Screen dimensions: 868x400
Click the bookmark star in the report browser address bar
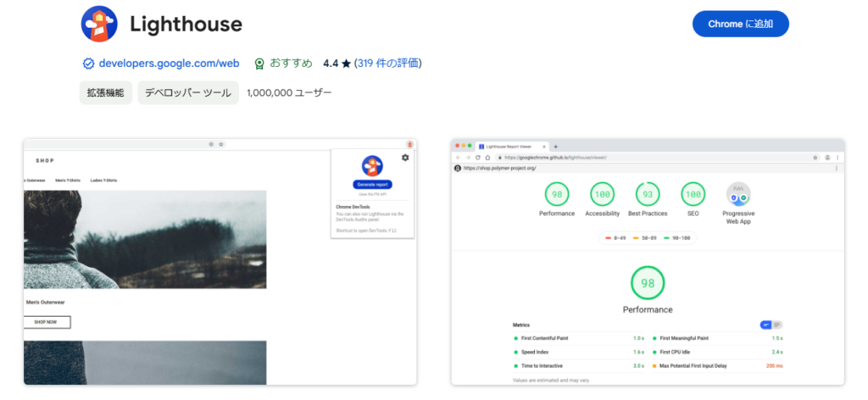pyautogui.click(x=815, y=158)
